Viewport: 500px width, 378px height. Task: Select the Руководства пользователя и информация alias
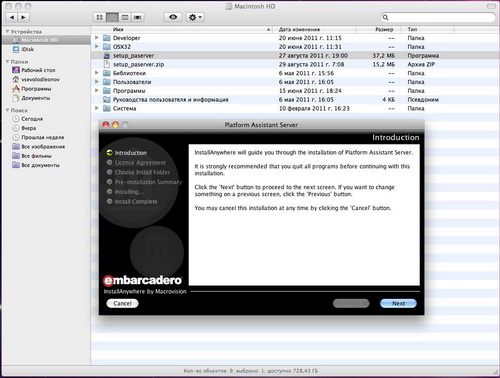coord(170,99)
